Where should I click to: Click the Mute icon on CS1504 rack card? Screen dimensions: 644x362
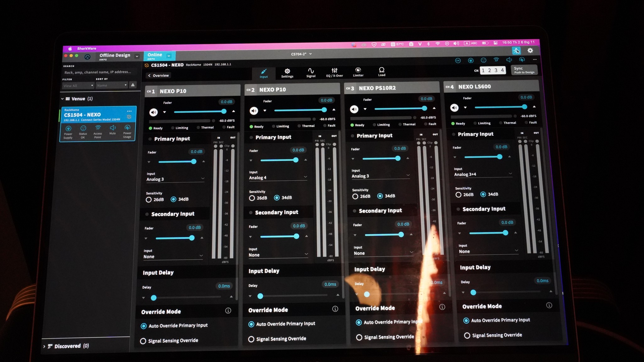[113, 128]
